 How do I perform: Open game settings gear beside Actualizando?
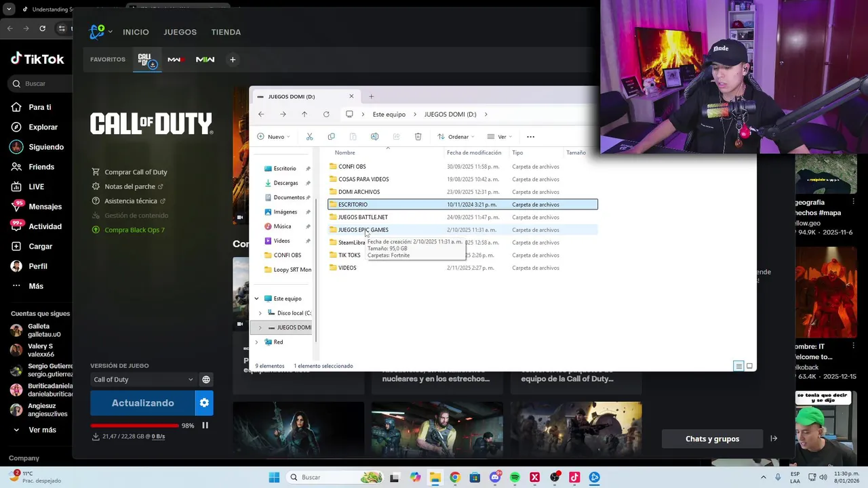(204, 403)
